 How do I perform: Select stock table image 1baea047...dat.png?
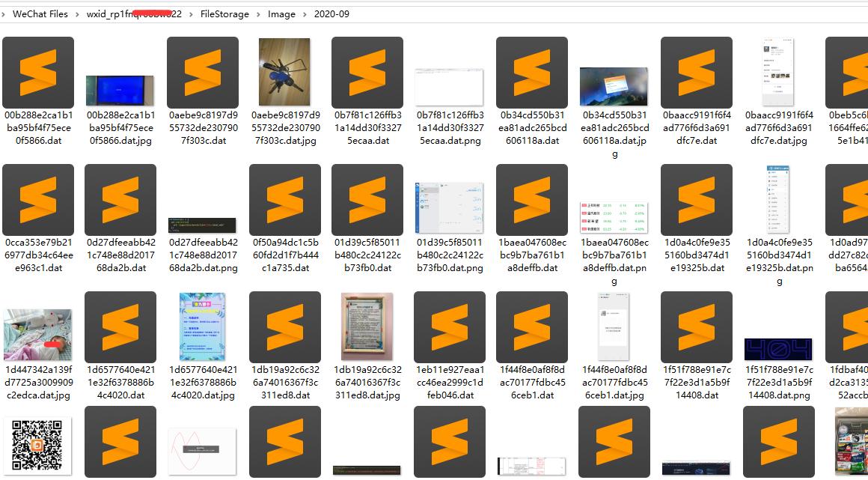614,217
